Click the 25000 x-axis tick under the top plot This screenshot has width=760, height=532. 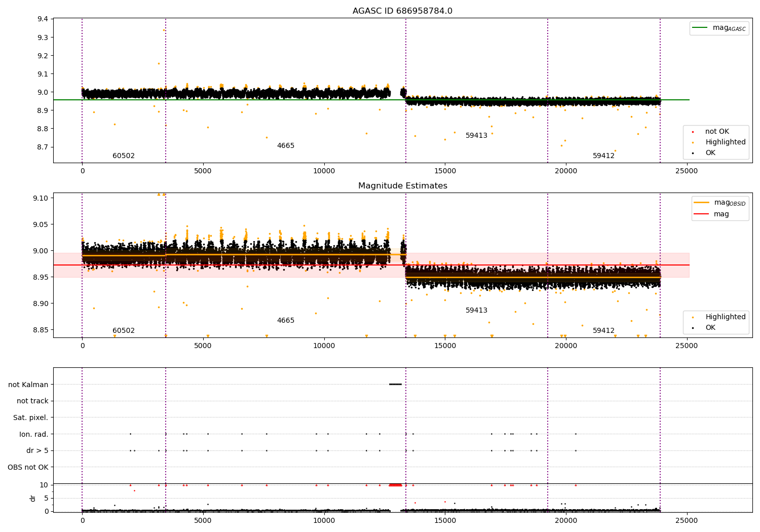[x=687, y=171]
